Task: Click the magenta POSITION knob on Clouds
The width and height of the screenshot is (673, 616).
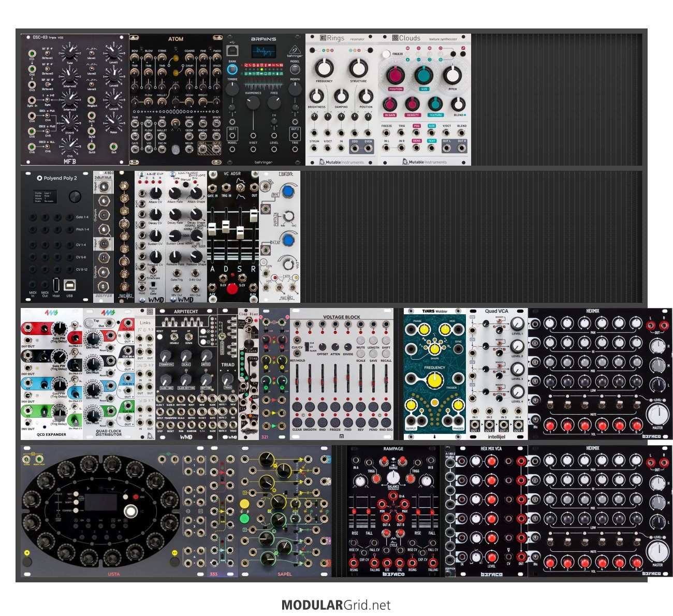Action: [396, 76]
